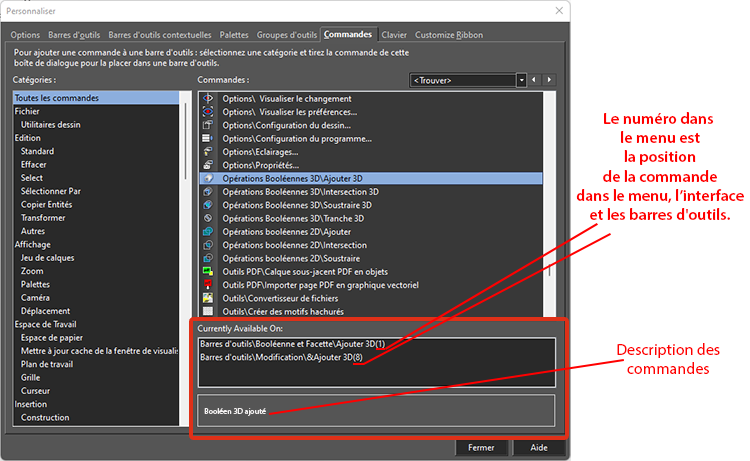This screenshot has height=461, width=750.
Task: Click the find next arrow button
Action: click(x=549, y=80)
